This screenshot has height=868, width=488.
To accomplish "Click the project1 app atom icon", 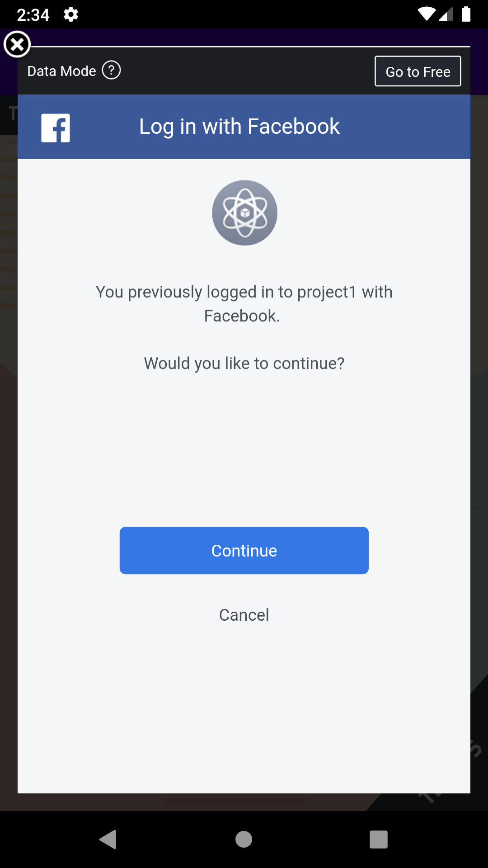I will (x=244, y=212).
